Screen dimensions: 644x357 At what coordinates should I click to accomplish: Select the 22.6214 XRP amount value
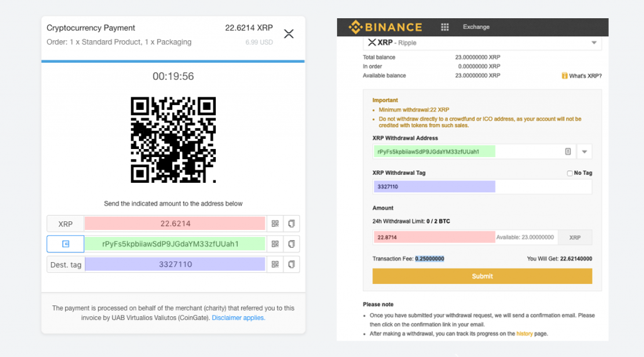pos(175,224)
